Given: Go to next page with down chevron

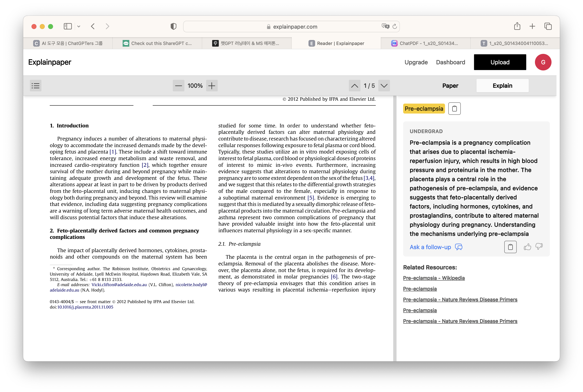Looking at the screenshot, I should coord(384,86).
